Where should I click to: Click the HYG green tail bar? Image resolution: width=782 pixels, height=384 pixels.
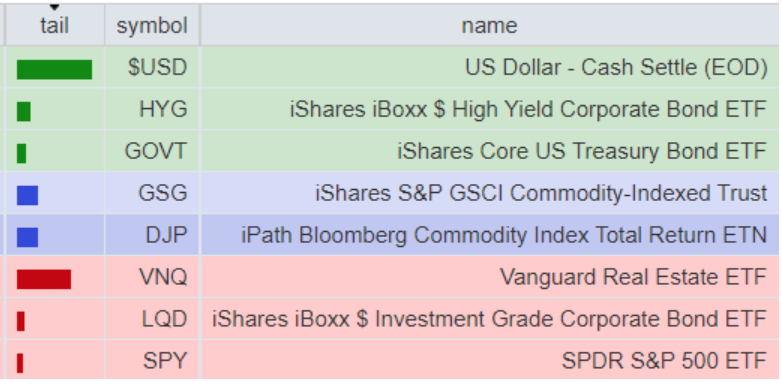[x=23, y=111]
